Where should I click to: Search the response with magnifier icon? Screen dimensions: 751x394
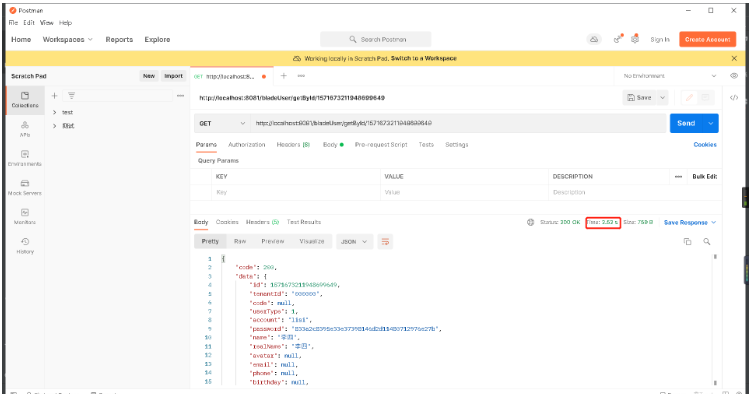[706, 242]
